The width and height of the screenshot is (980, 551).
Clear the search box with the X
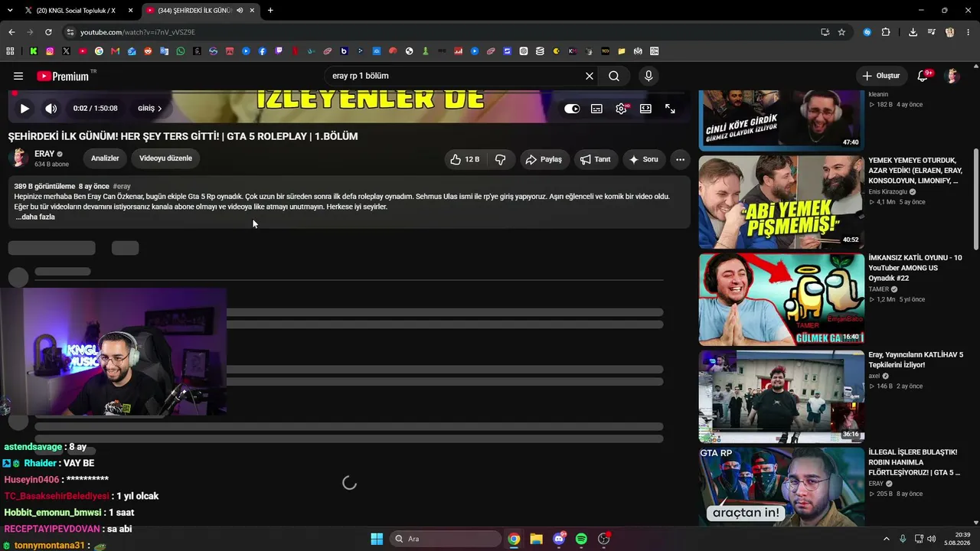coord(590,76)
